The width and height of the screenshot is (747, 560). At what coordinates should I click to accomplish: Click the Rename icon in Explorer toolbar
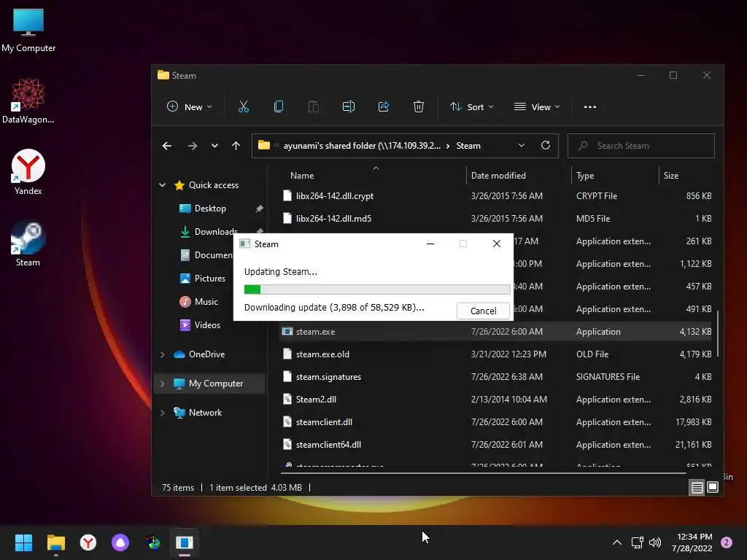click(348, 106)
